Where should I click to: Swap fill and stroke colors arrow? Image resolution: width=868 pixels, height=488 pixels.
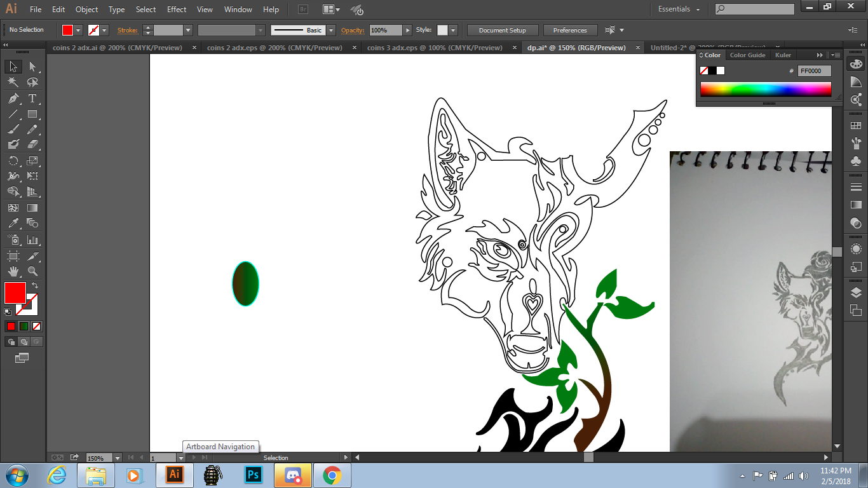tap(35, 285)
